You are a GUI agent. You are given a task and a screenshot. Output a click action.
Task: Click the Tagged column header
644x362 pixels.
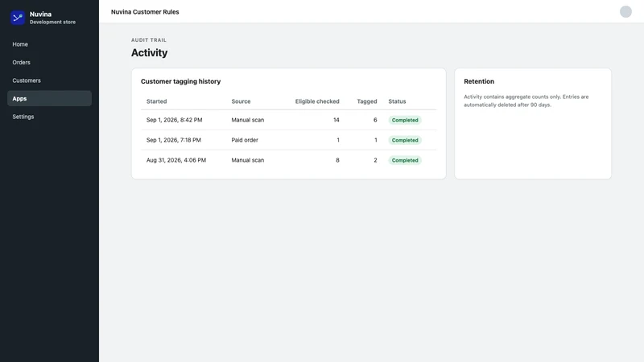pos(367,101)
